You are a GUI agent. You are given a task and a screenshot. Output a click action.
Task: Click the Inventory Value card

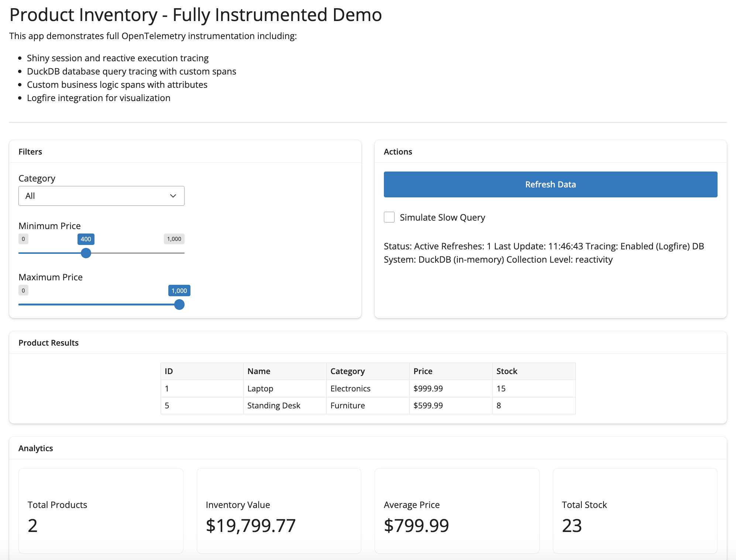coord(279,511)
